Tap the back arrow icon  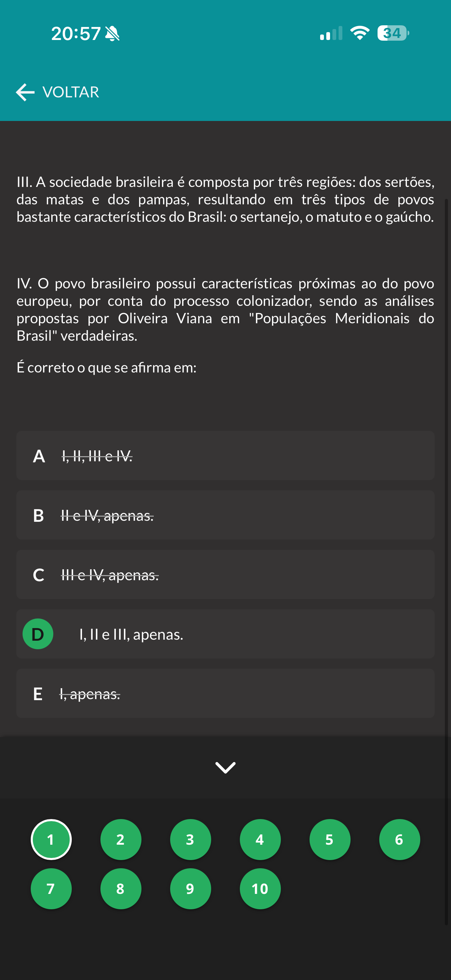25,93
